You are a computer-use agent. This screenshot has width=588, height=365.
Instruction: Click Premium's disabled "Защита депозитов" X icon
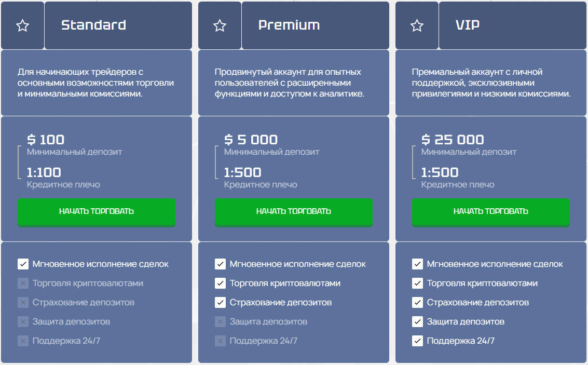pos(220,322)
